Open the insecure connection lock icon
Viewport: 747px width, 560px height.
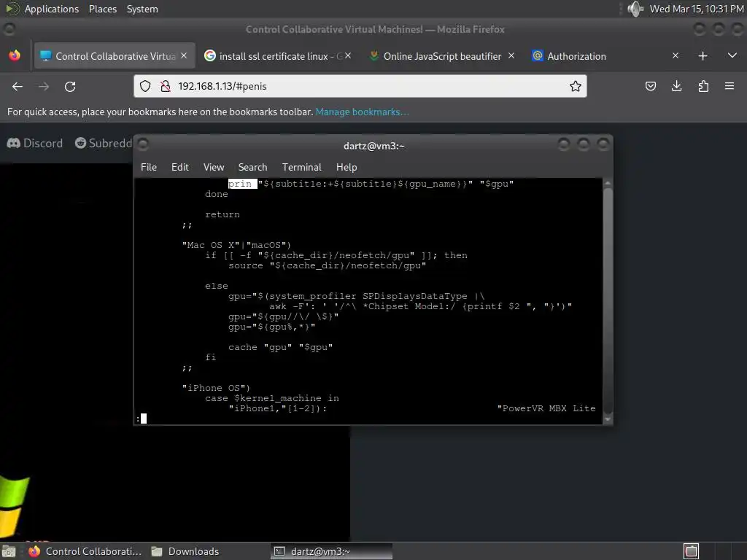pyautogui.click(x=166, y=86)
